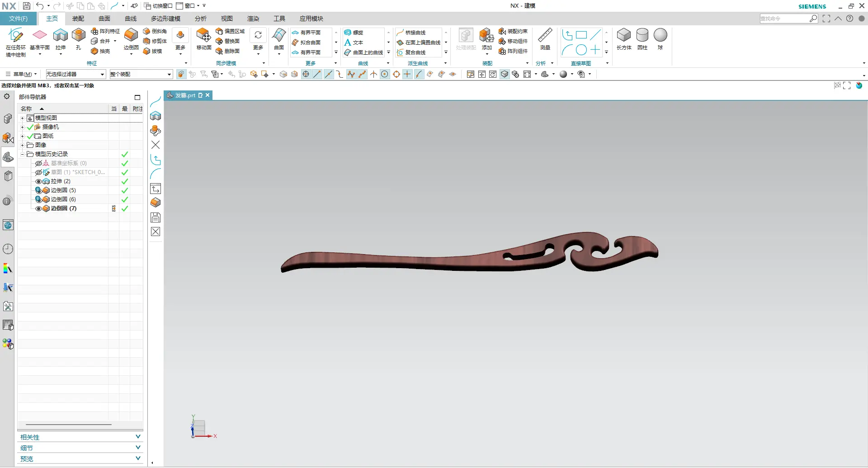868x468 pixels.
Task: Click the 替换面 replace face button
Action: [x=228, y=41]
